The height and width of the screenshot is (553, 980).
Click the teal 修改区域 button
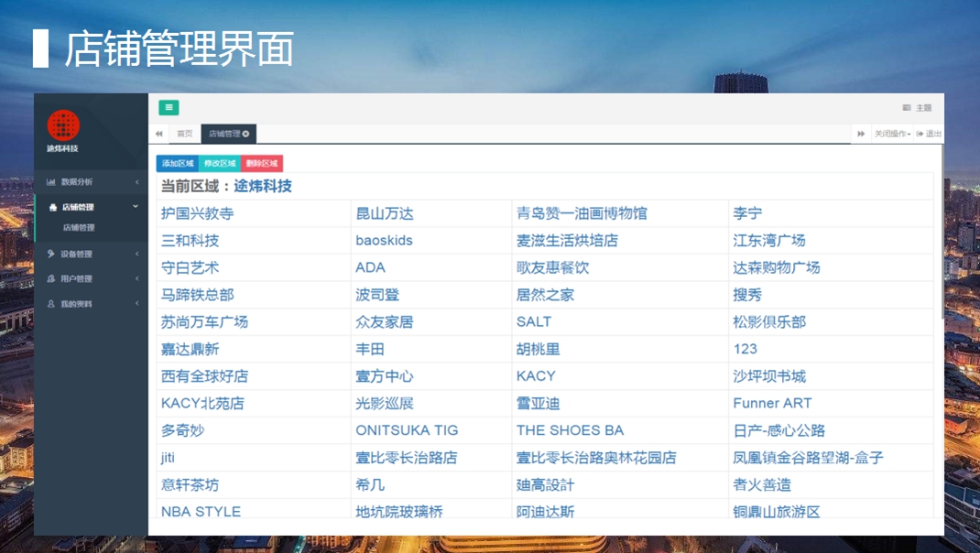pos(220,164)
